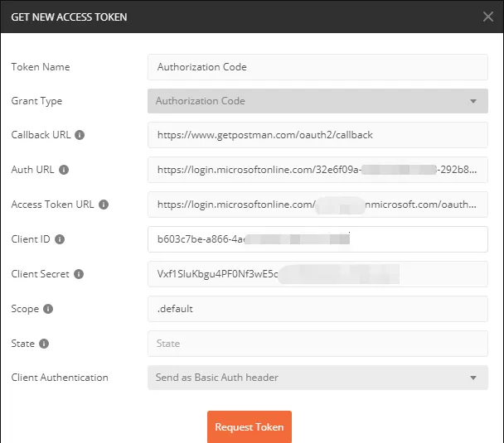Viewport: 504px width, 443px height.
Task: Click Access Token URL info icon
Action: (104, 205)
